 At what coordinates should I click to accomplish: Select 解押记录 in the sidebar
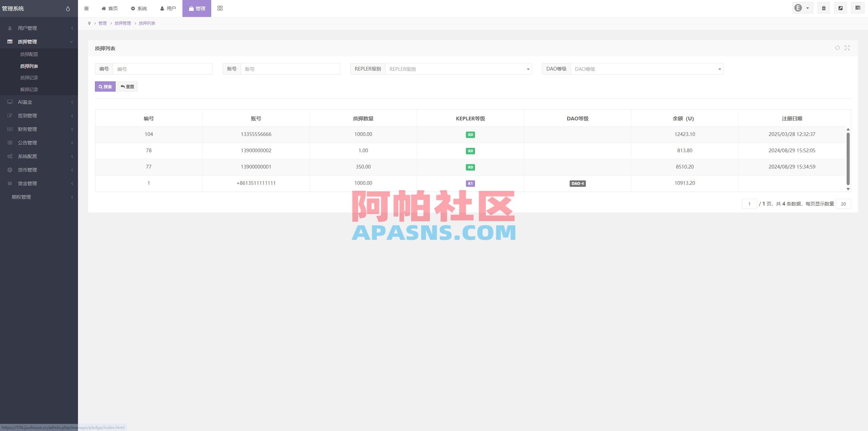pyautogui.click(x=29, y=90)
